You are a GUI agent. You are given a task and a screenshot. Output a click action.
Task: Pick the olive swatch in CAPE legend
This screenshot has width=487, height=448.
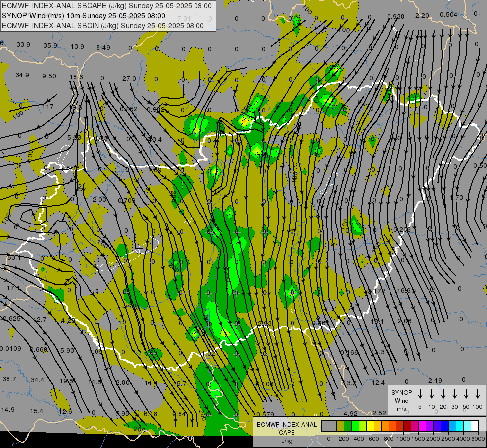click(340, 426)
